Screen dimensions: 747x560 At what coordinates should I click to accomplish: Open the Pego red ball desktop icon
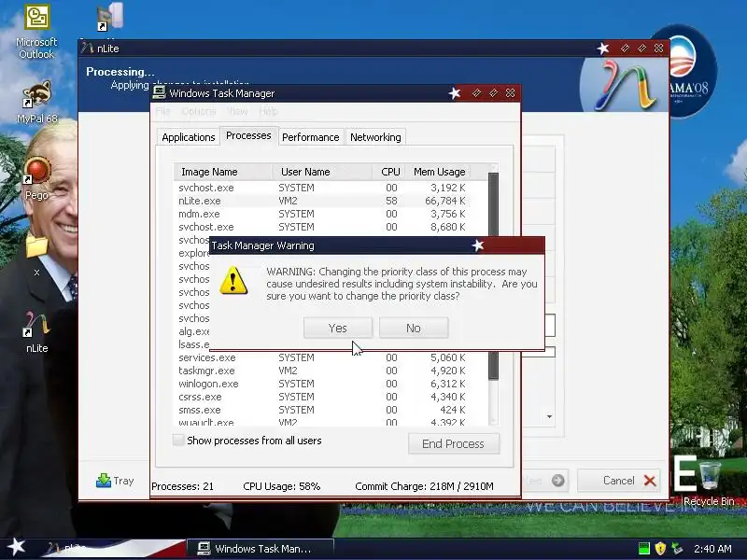tap(36, 178)
